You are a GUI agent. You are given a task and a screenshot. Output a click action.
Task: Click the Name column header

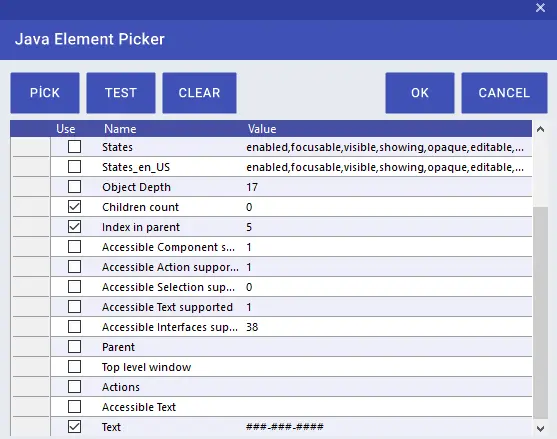coord(120,129)
